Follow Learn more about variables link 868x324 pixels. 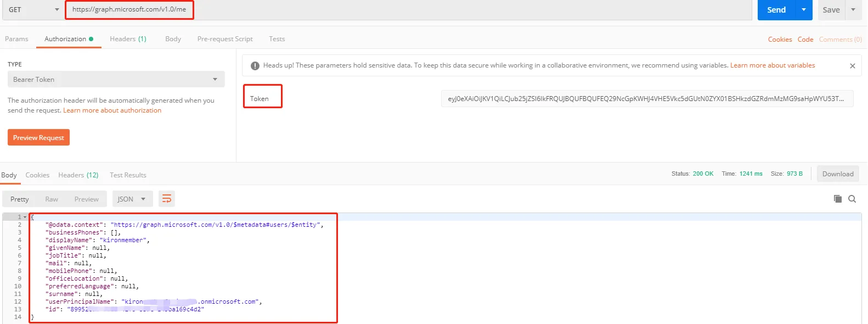coord(773,65)
